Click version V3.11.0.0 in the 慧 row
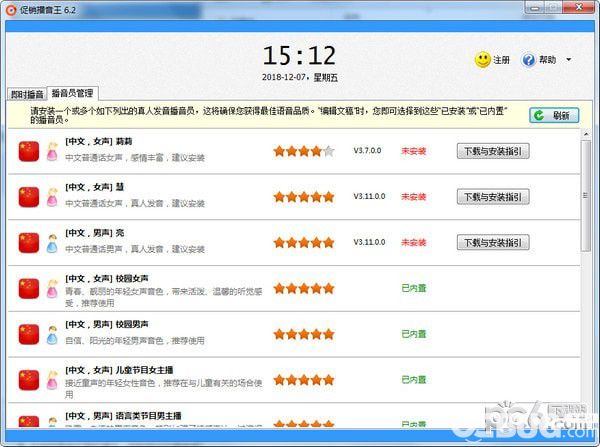The height and width of the screenshot is (447, 600). tap(369, 196)
